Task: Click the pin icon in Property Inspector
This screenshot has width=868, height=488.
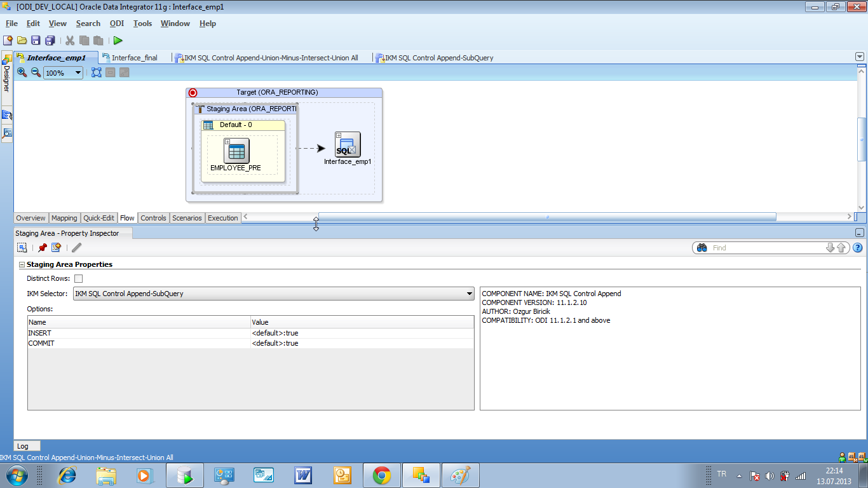Action: click(43, 248)
